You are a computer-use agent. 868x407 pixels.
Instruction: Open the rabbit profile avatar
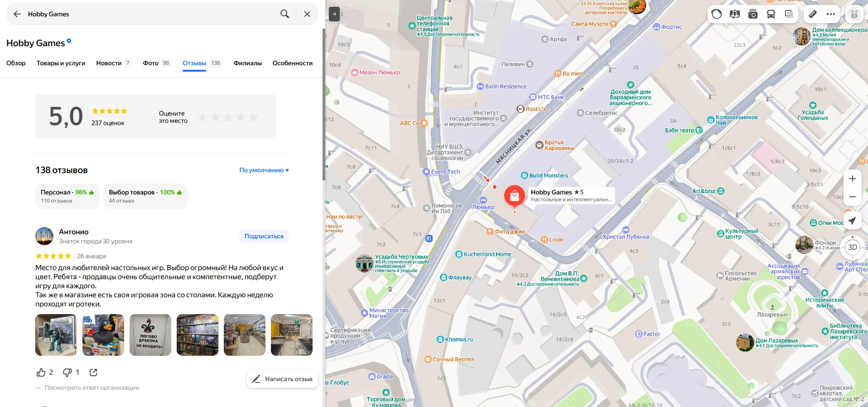(x=854, y=14)
